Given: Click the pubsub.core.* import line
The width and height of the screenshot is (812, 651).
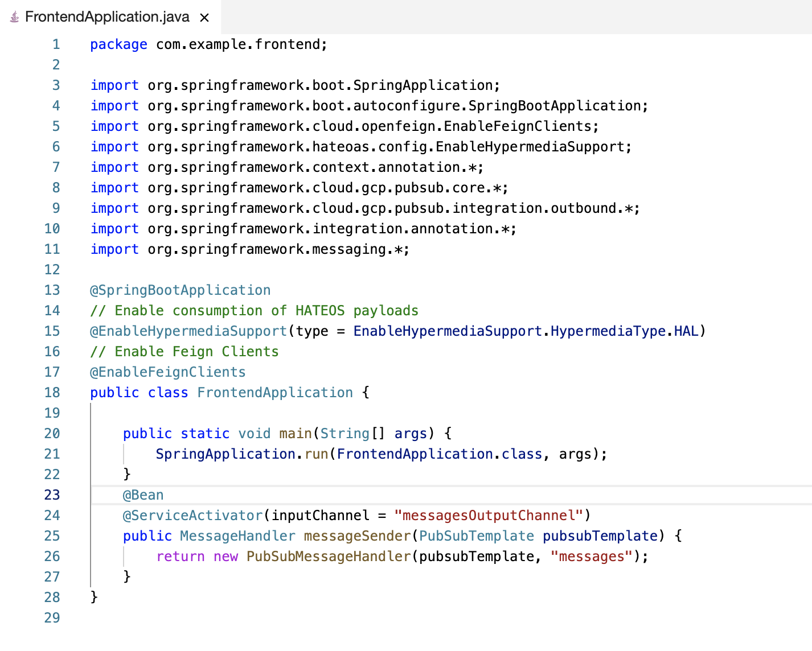Looking at the screenshot, I should 300,188.
